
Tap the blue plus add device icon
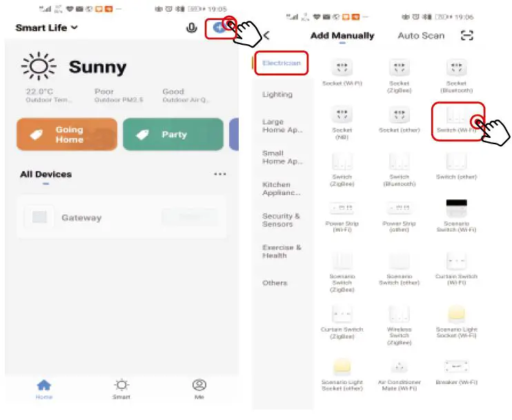219,28
